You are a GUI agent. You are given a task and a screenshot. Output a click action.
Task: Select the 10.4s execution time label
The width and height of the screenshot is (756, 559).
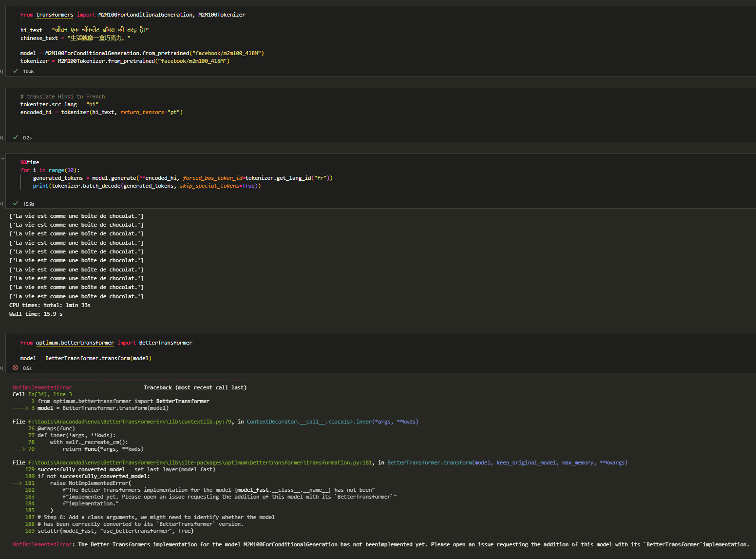(29, 71)
